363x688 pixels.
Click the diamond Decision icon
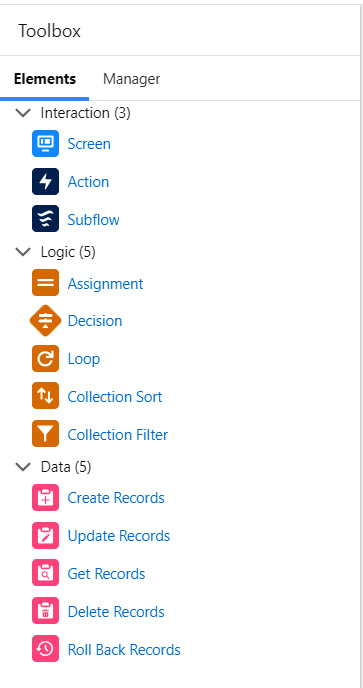click(x=45, y=321)
